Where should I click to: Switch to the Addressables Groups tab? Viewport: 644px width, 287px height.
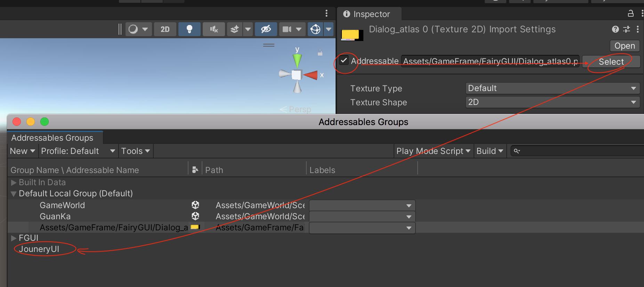point(52,138)
